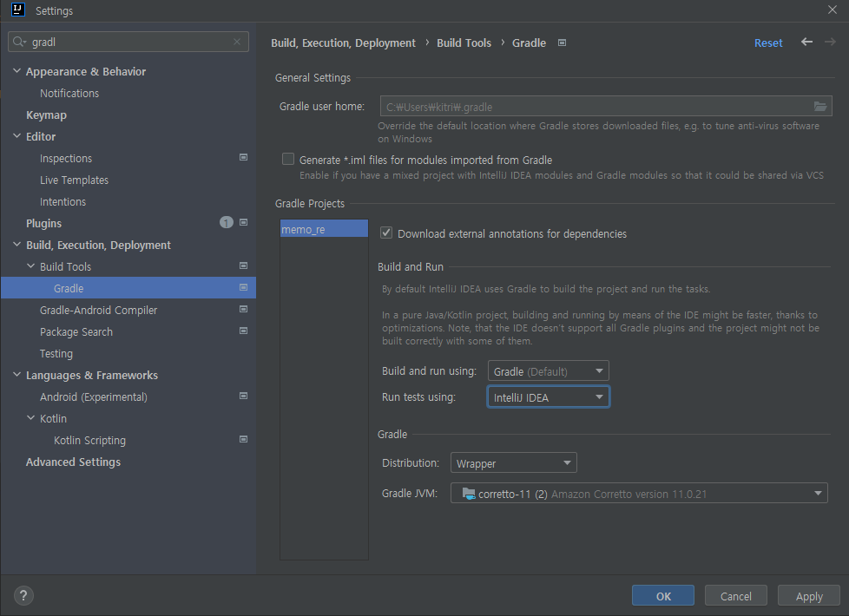Click the notification badge on Plugins entry
849x616 pixels.
point(227,222)
